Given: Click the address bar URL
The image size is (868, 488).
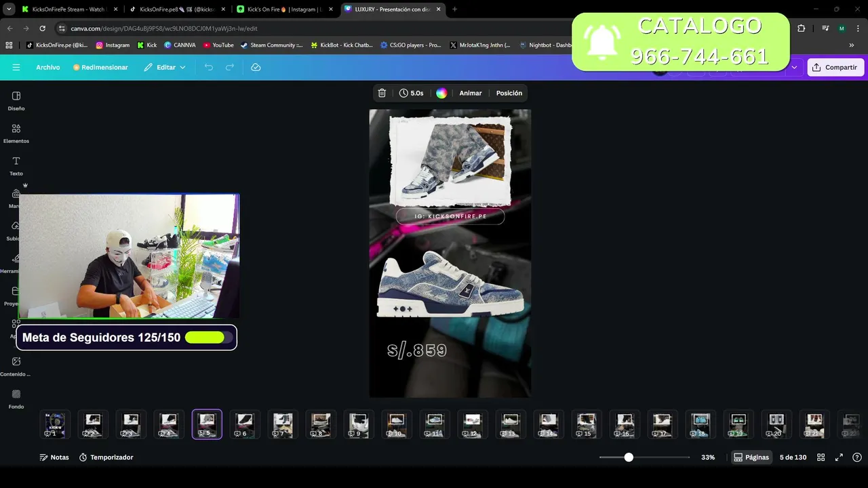Looking at the screenshot, I should click(164, 28).
